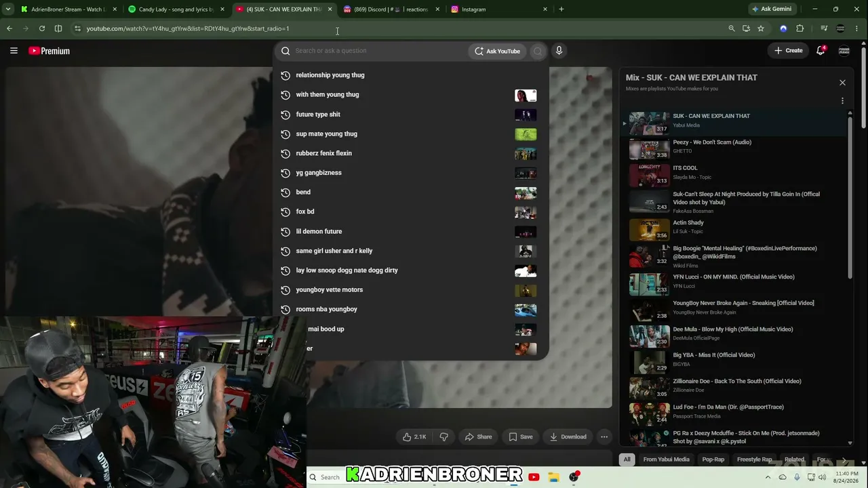Click the Mix playlist scrollbar
868x488 pixels.
850,197
